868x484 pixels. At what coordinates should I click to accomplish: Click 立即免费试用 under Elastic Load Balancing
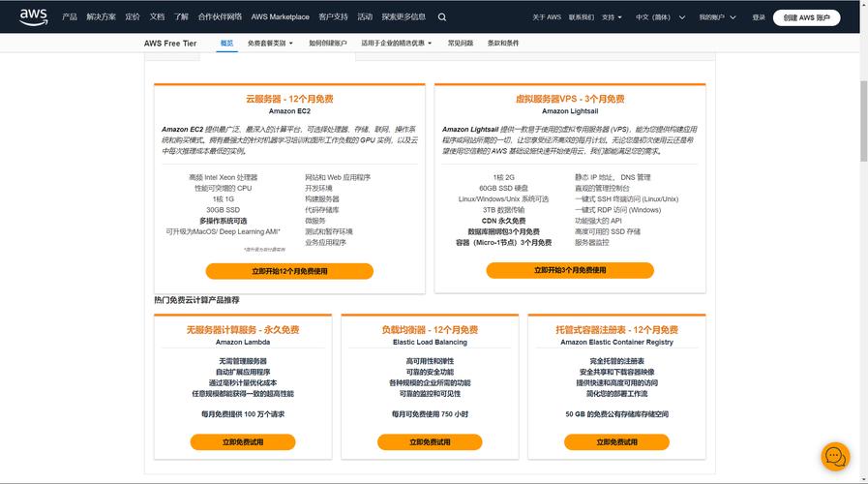430,442
